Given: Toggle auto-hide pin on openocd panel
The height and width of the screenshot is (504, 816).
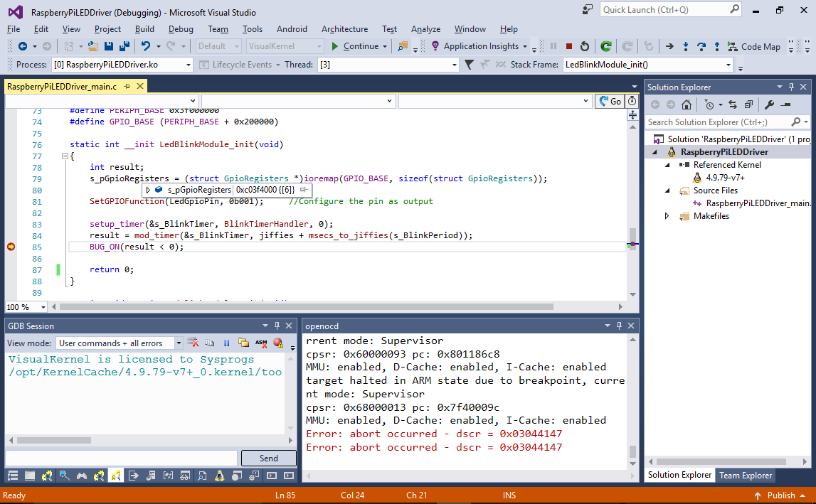Looking at the screenshot, I should [x=619, y=326].
